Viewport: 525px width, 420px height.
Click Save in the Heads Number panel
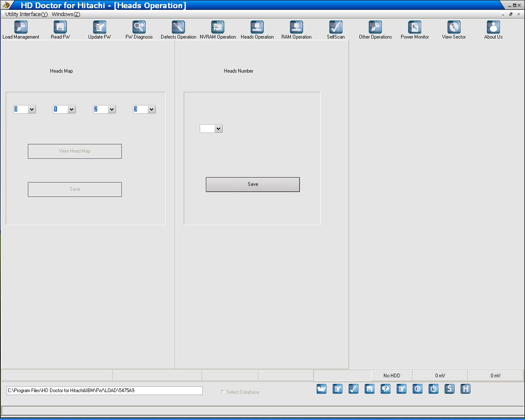coord(253,185)
